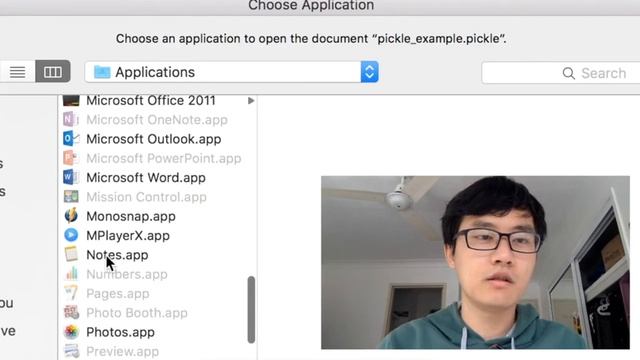Select Notes.app file name
Screen dimensions: 640x360
tap(117, 255)
